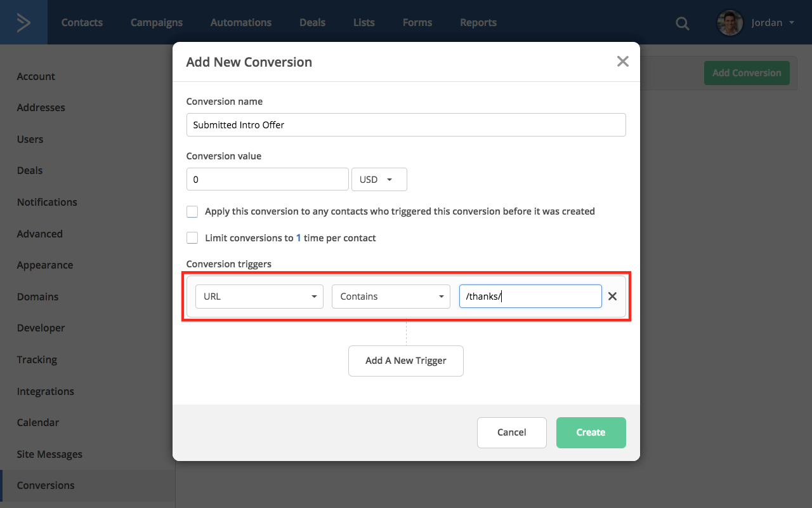Open the Contains condition dropdown
Viewport: 812px width, 508px height.
click(x=391, y=297)
